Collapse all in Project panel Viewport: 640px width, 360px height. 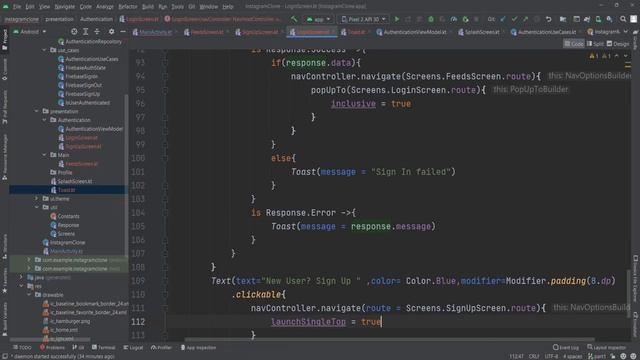coord(97,31)
